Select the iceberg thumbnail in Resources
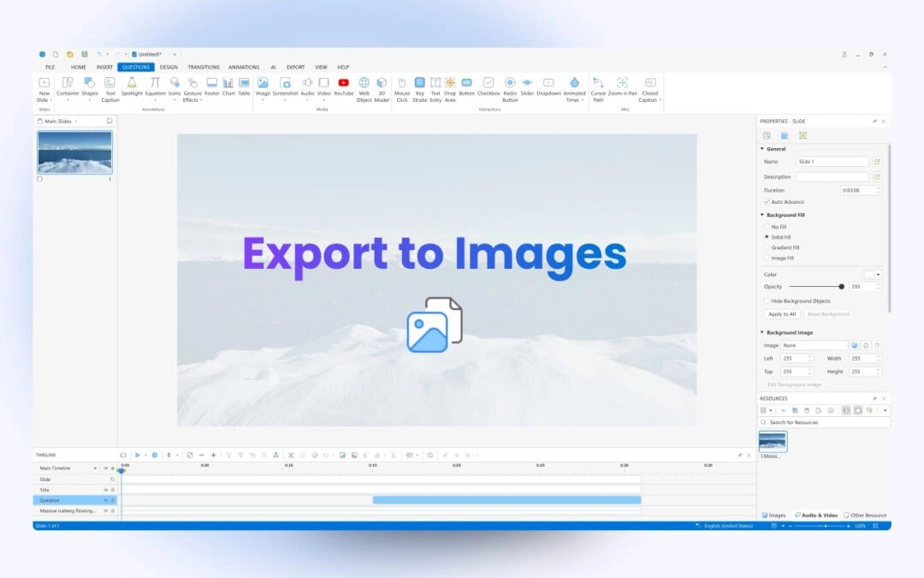 point(773,441)
